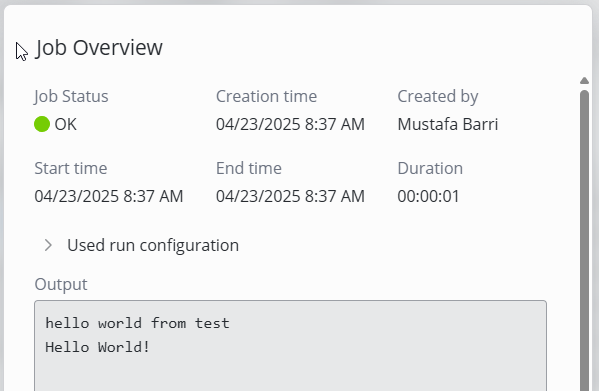Screen dimensions: 599x391
Task: Click the Created by label
Action: (x=438, y=96)
